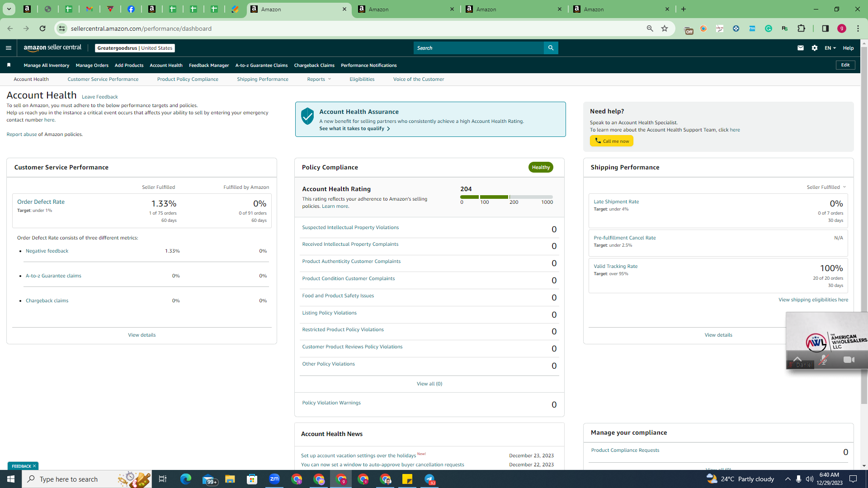868x488 pixels.
Task: Expand the meeting overlay chevron
Action: tap(797, 359)
